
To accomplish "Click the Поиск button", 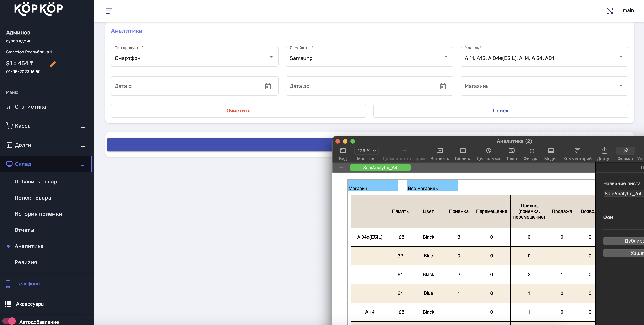I will pos(500,111).
